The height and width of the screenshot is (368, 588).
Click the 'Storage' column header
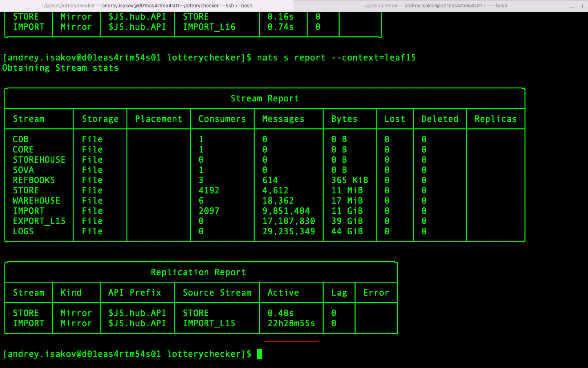point(100,119)
